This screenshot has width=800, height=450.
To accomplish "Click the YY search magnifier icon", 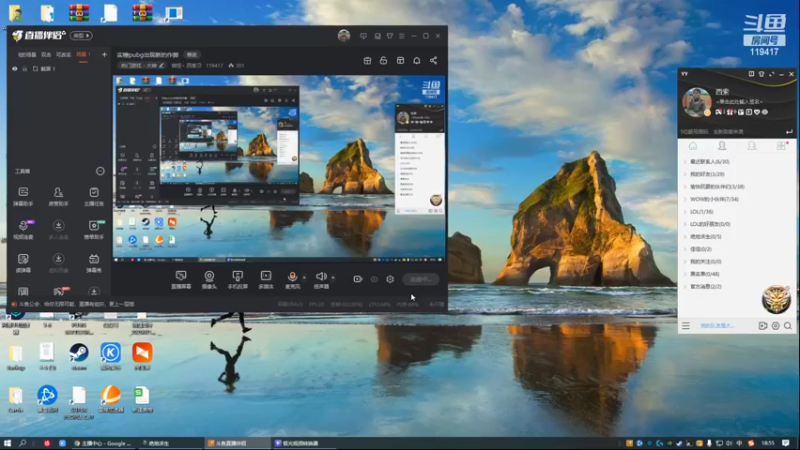I will (788, 326).
